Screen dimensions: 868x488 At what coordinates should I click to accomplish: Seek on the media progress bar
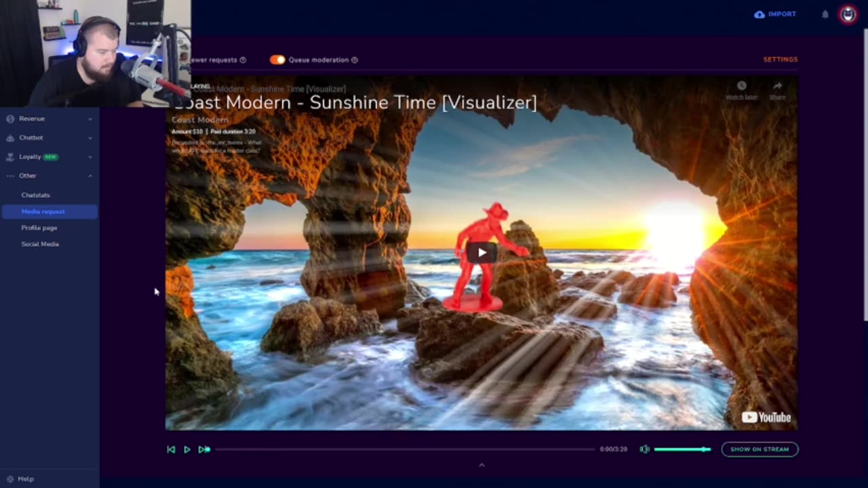click(x=404, y=449)
